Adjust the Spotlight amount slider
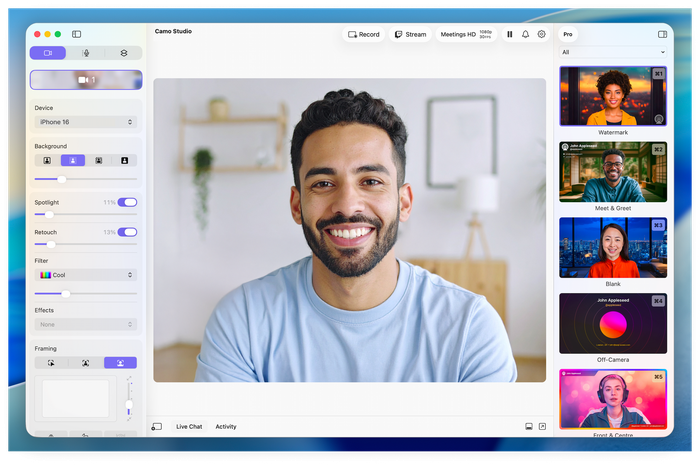Viewport: 700px width, 465px height. [86, 214]
